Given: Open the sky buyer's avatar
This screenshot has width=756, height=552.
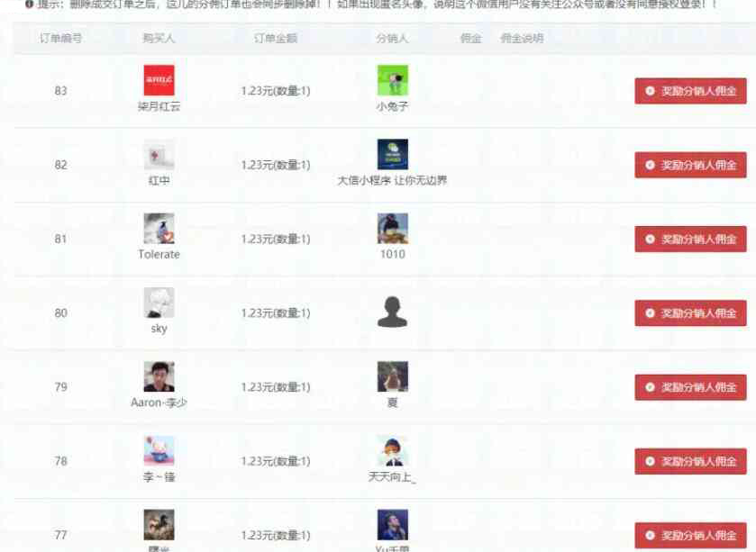Looking at the screenshot, I should pyautogui.click(x=159, y=303).
